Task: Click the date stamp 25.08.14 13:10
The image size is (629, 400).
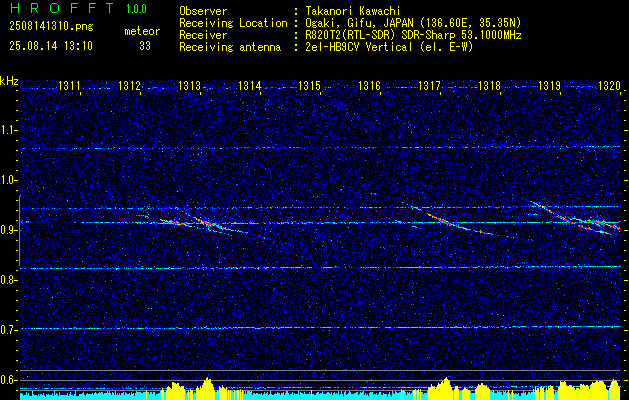Action: (x=51, y=46)
